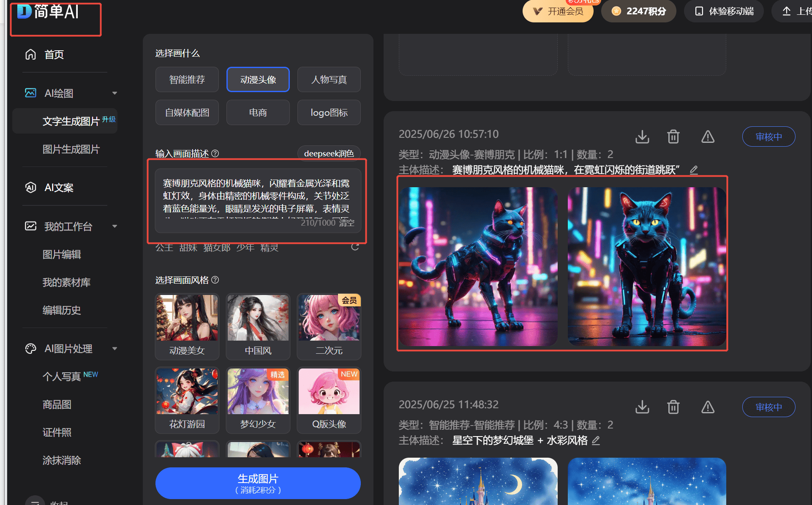Collapse the AI图片处理 menu arrow

tap(114, 349)
